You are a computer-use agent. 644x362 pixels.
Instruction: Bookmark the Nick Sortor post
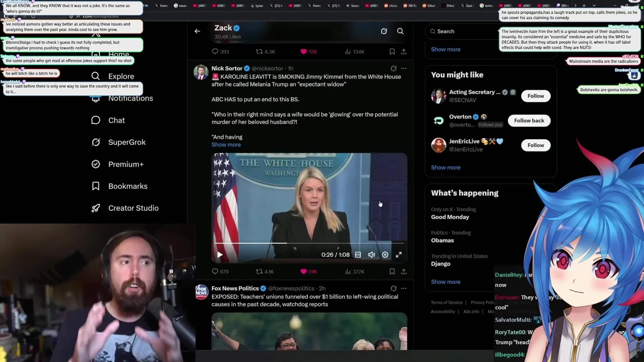pos(392,271)
